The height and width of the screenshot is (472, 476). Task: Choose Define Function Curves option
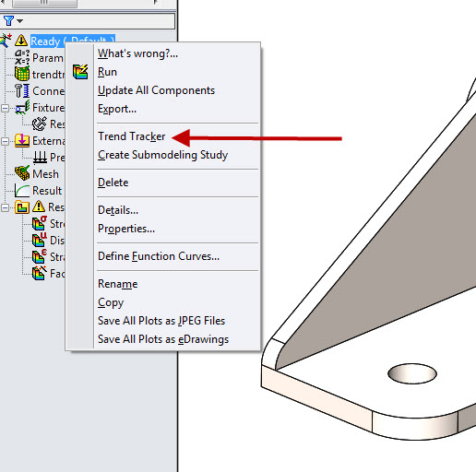(x=159, y=256)
